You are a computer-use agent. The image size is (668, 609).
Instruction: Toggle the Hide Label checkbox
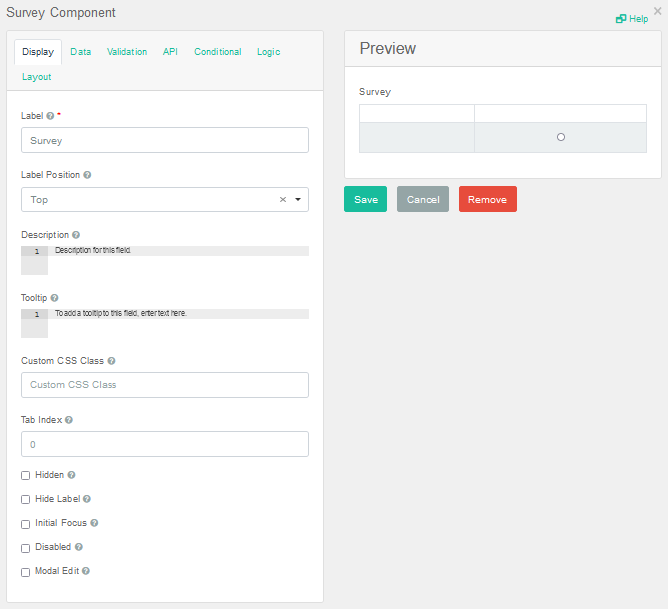[26, 499]
